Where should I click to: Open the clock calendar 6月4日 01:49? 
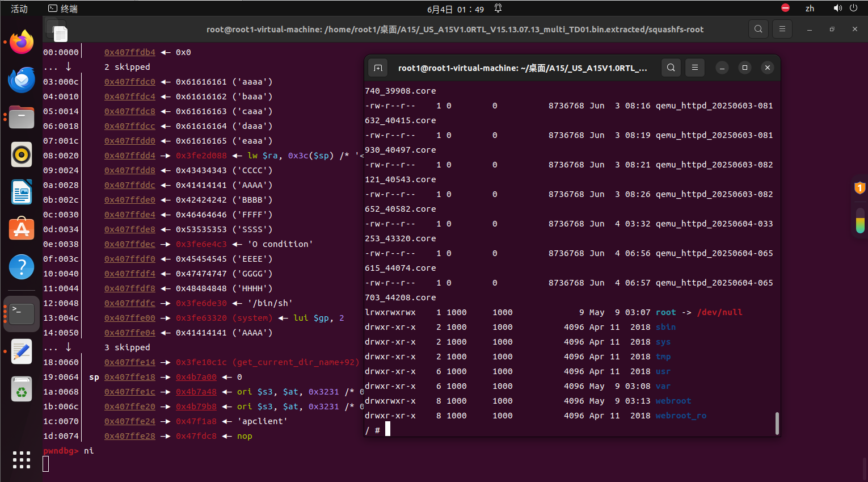(x=456, y=9)
